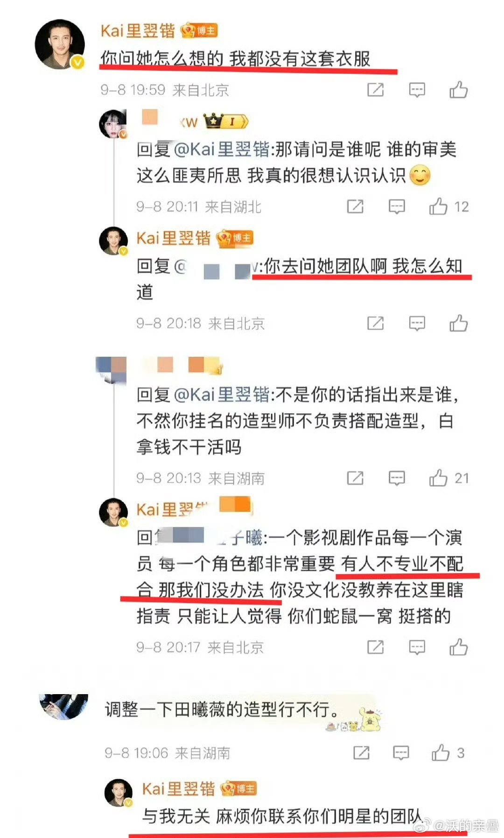Reply to the 9-8 19:06 Hunan comment
Image resolution: width=504 pixels, height=838 pixels.
[x=401, y=753]
